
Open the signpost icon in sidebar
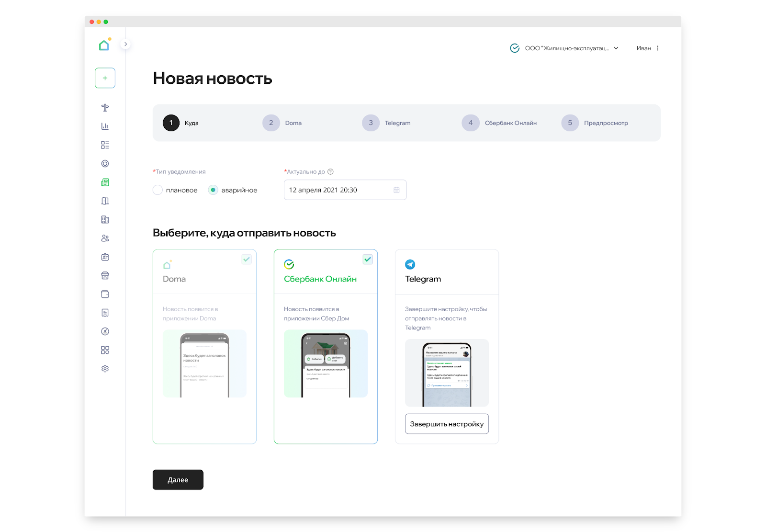[x=105, y=108]
